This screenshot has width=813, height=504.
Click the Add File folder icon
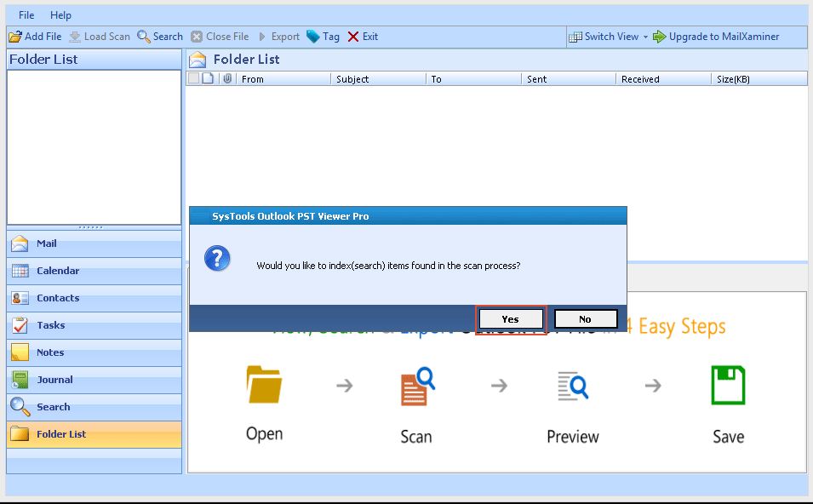point(15,37)
